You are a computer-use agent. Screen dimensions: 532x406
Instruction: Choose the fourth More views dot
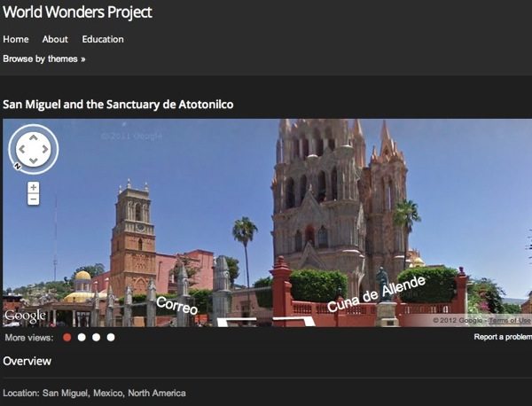coord(111,337)
